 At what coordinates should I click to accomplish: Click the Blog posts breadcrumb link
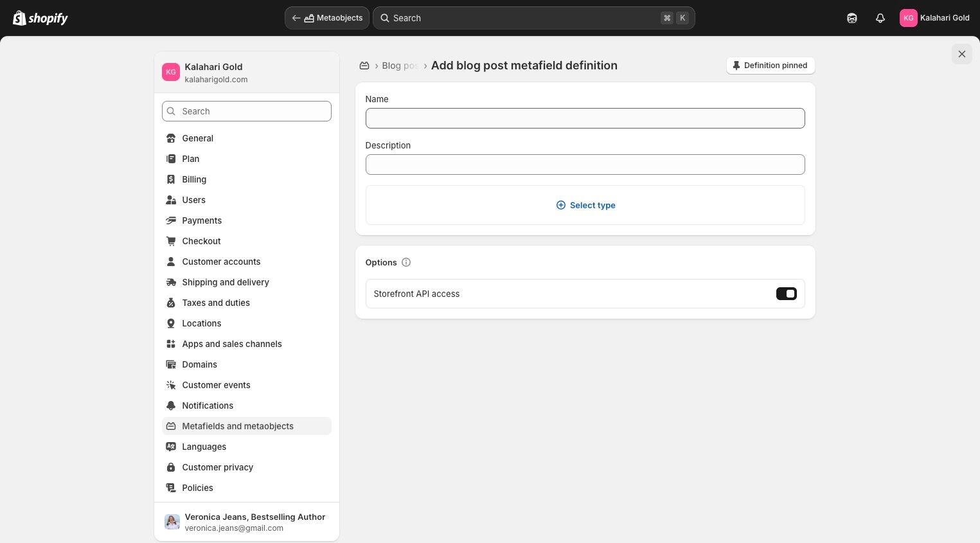pyautogui.click(x=400, y=66)
